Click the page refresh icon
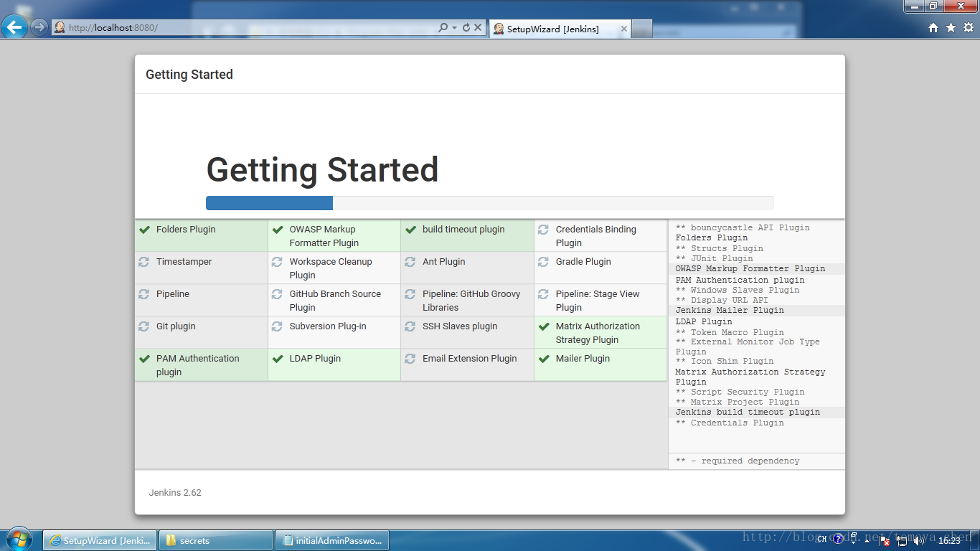Viewport: 980px width, 551px height. click(x=466, y=28)
